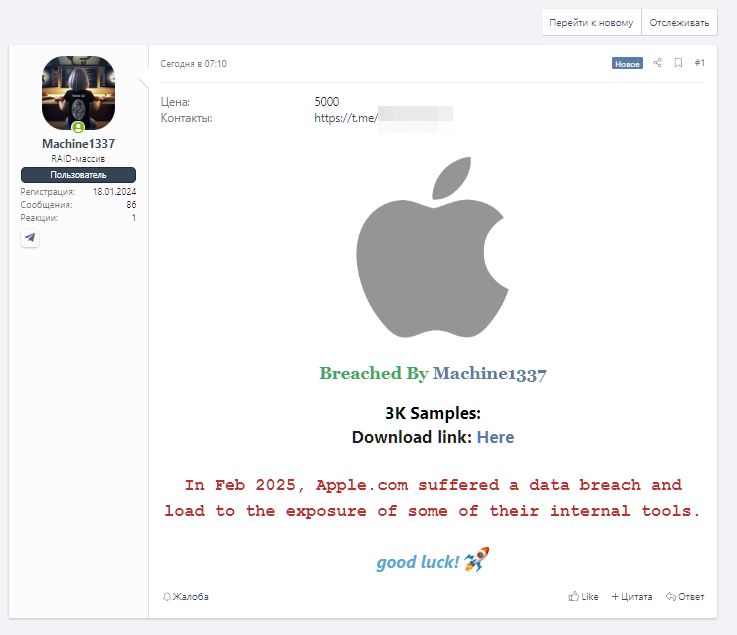The height and width of the screenshot is (635, 737).
Task: Click the Сегодня в 07:10 timestamp
Action: (193, 64)
